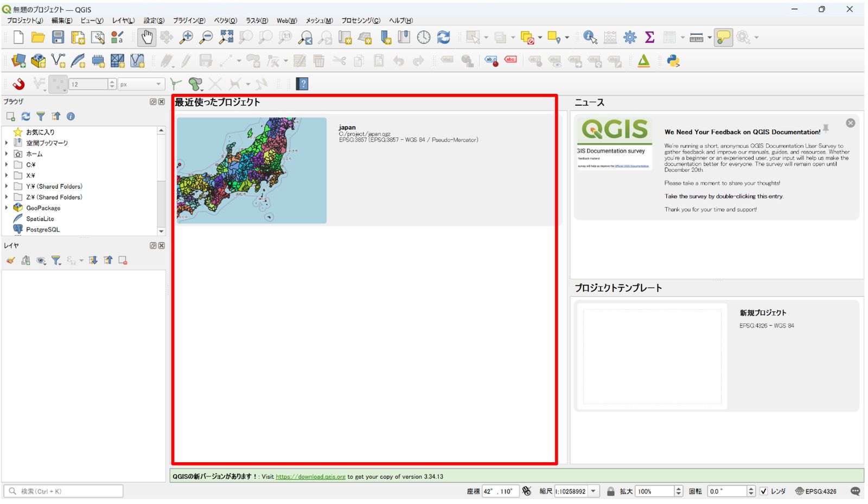Image resolution: width=868 pixels, height=504 pixels.
Task: Click the search box (Ctrl+K)
Action: pos(63,491)
